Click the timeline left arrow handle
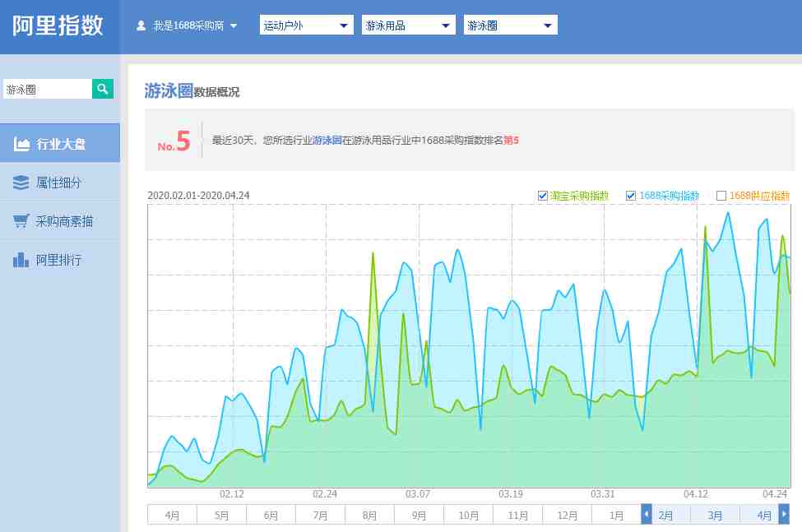Viewport: 802px width, 532px height. point(647,514)
